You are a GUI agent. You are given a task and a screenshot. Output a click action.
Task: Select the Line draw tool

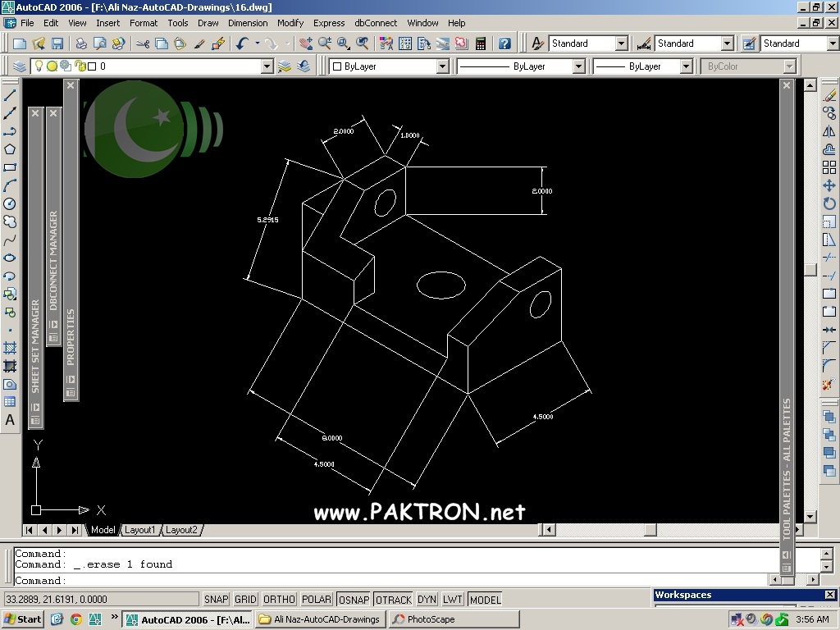(x=10, y=95)
